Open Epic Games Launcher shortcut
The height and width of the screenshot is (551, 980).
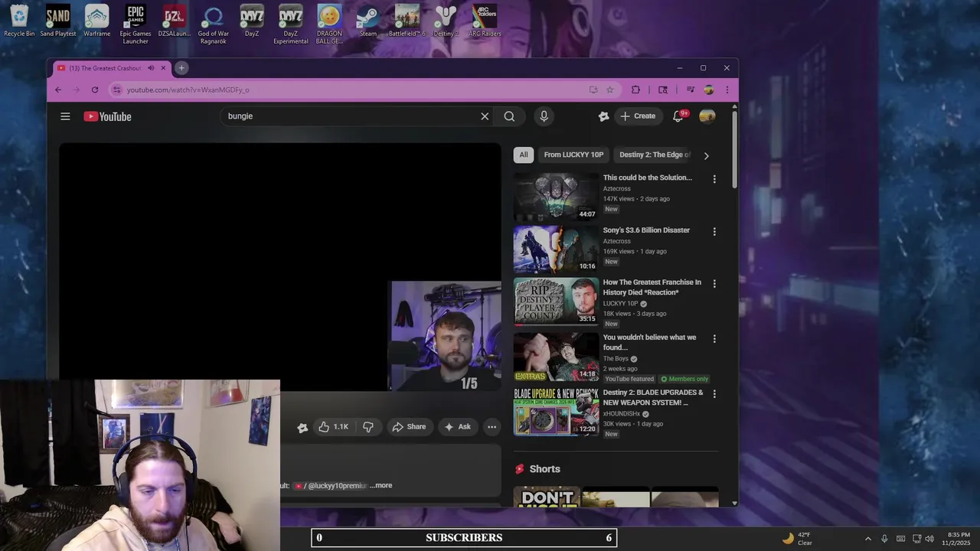click(x=136, y=24)
